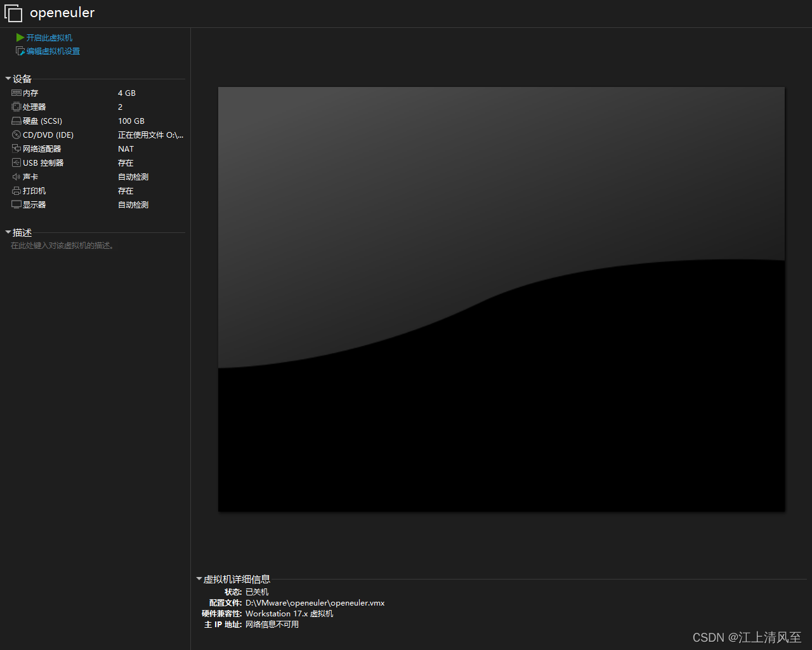The image size is (812, 650).
Task: Click the 网络信息不可用 IP address value
Action: [272, 625]
